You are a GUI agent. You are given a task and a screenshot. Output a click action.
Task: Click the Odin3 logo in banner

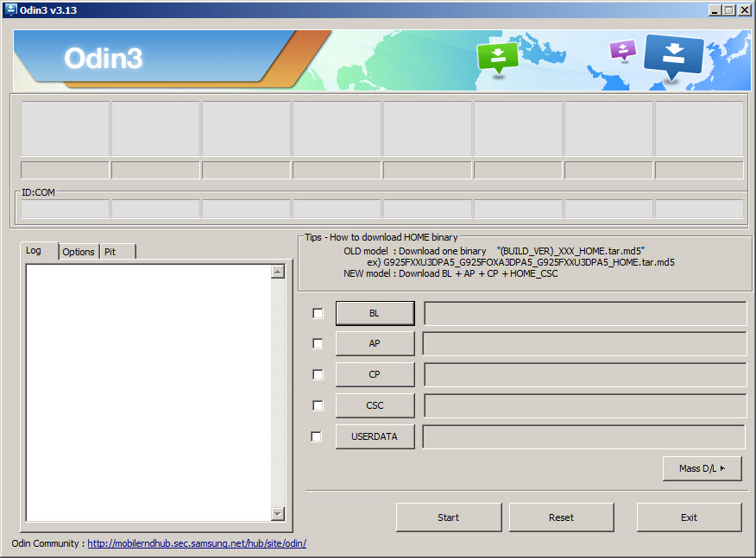[104, 59]
